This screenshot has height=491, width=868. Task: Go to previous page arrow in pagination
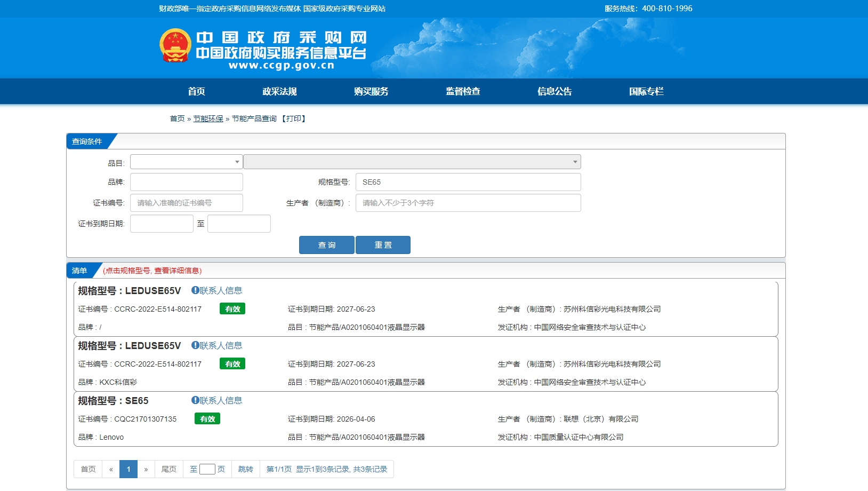point(111,469)
